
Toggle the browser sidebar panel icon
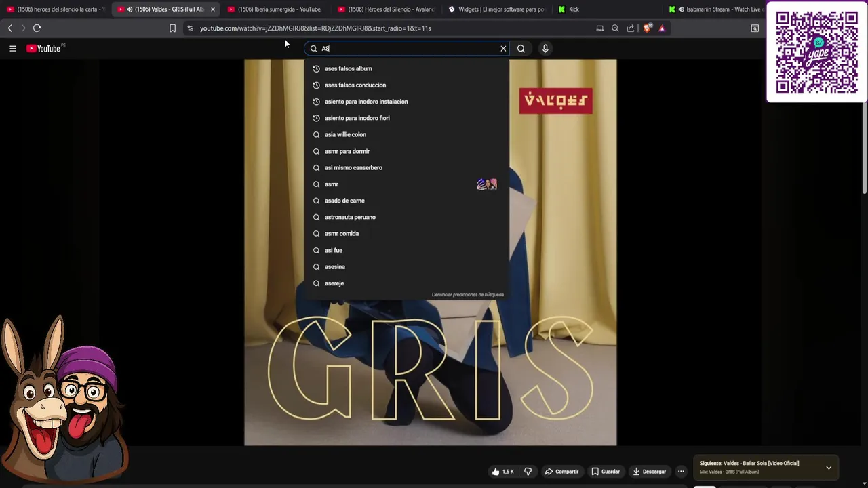[x=754, y=28]
